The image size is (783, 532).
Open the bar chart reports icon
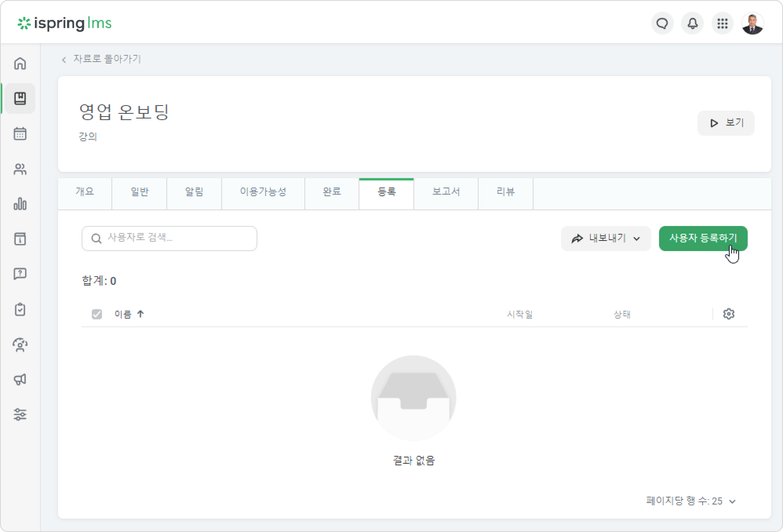[20, 204]
